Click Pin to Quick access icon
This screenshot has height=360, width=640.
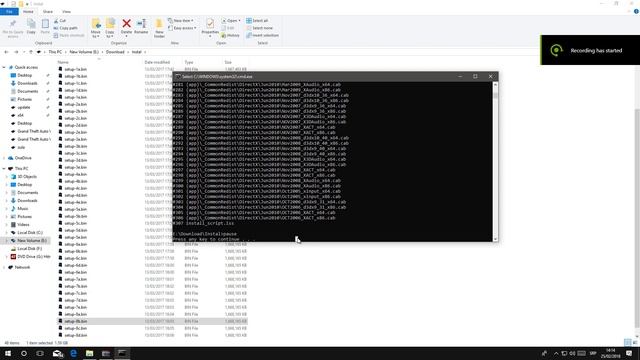pyautogui.click(x=13, y=29)
